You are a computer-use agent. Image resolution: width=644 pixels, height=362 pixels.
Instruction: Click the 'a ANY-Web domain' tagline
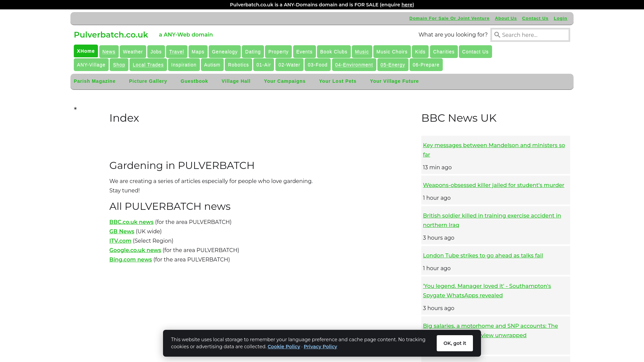pos(186,35)
